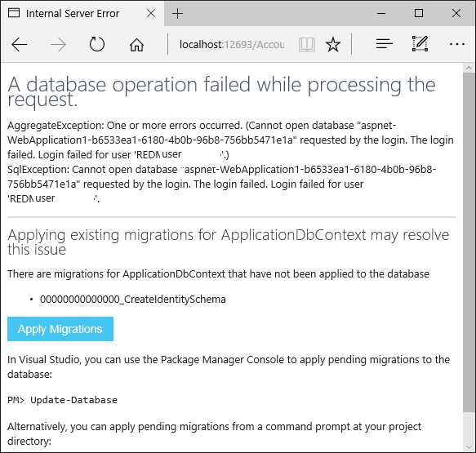This screenshot has height=453, width=476.
Task: Open the home page icon
Action: click(x=136, y=45)
